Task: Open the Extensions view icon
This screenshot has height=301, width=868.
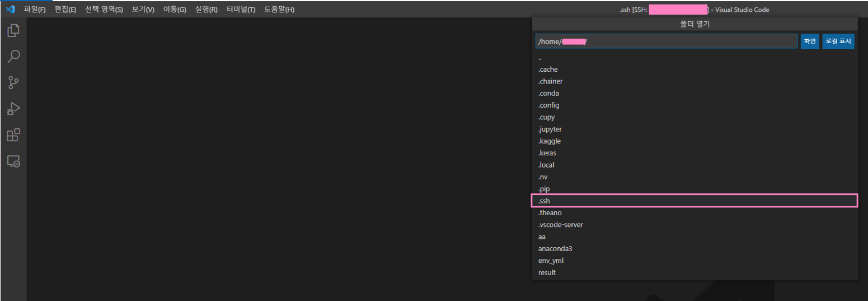Action: [x=13, y=135]
